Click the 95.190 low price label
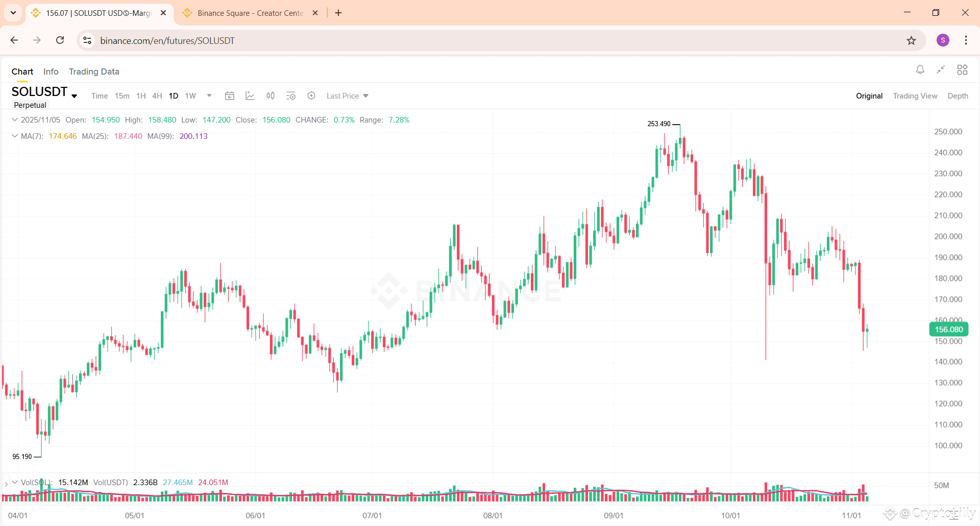 22,457
